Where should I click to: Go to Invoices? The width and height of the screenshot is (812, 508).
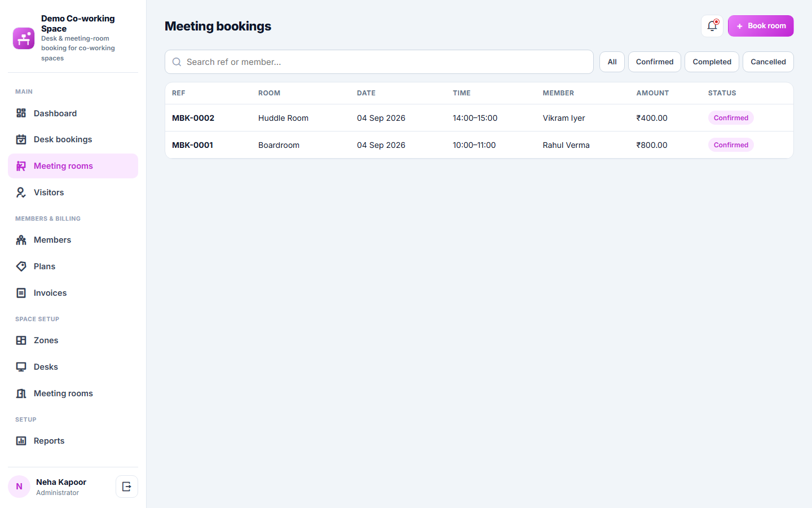73,293
